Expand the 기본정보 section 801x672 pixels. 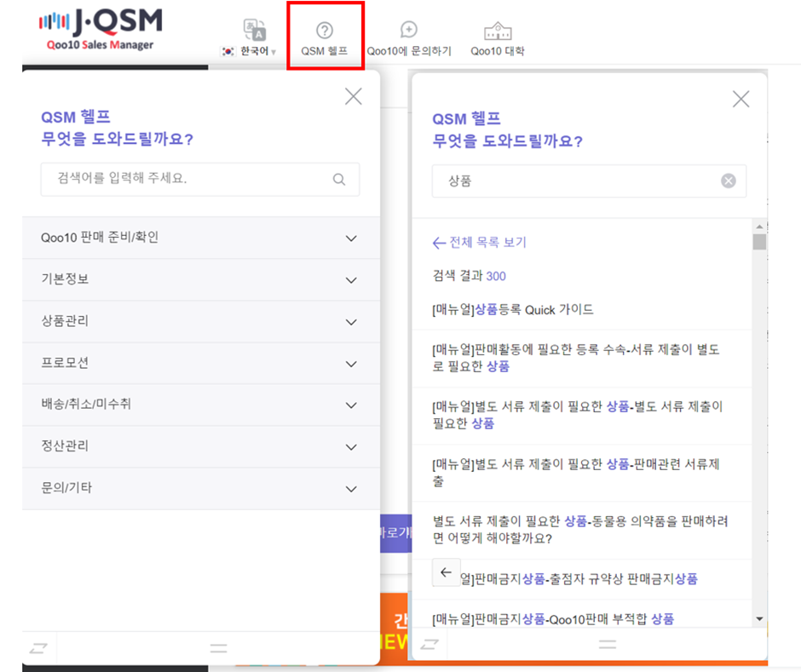[x=201, y=280]
